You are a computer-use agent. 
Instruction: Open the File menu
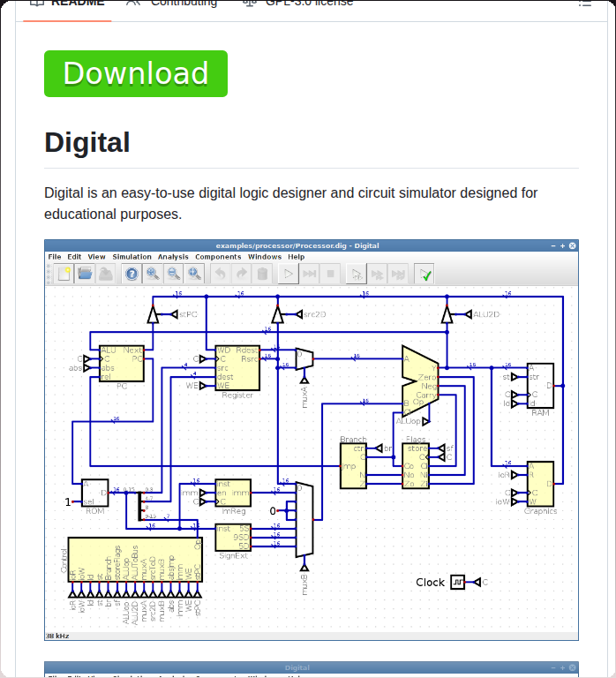tap(55, 257)
